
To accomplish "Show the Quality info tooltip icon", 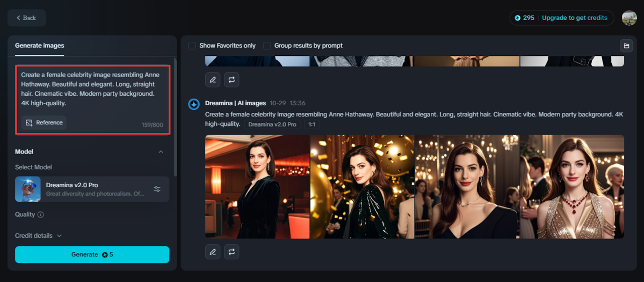I will click(41, 215).
